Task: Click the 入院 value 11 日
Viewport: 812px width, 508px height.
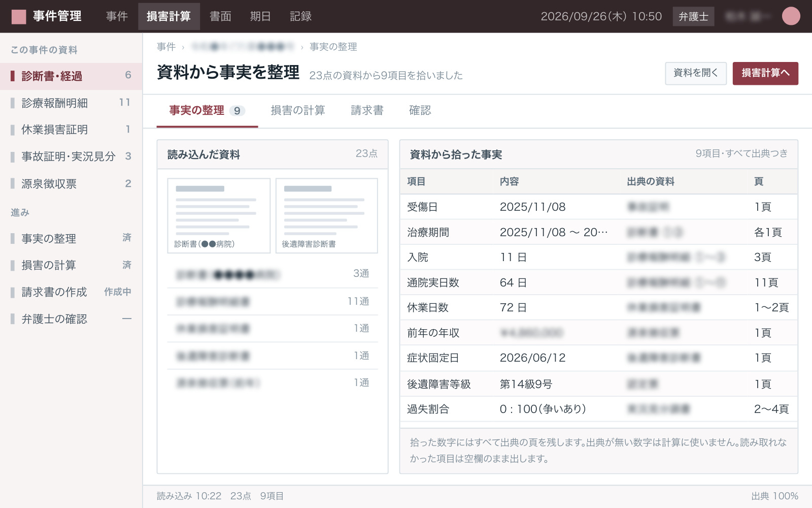Action: click(x=513, y=257)
